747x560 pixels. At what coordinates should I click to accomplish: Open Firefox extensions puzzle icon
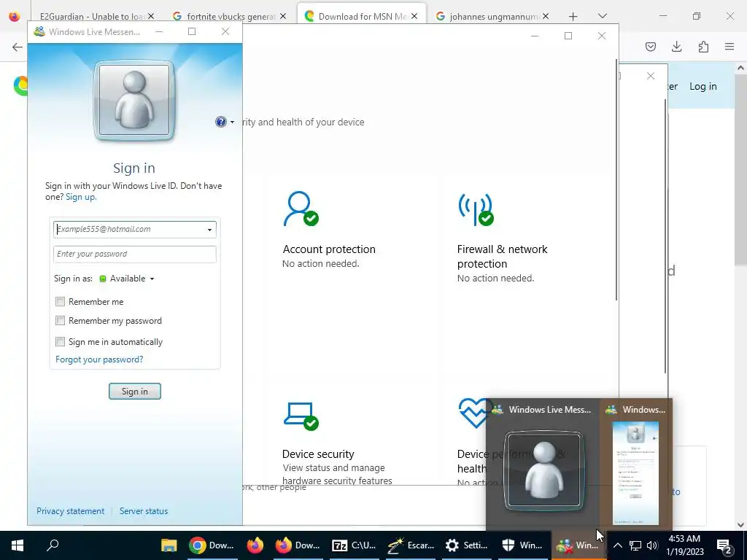click(x=703, y=47)
